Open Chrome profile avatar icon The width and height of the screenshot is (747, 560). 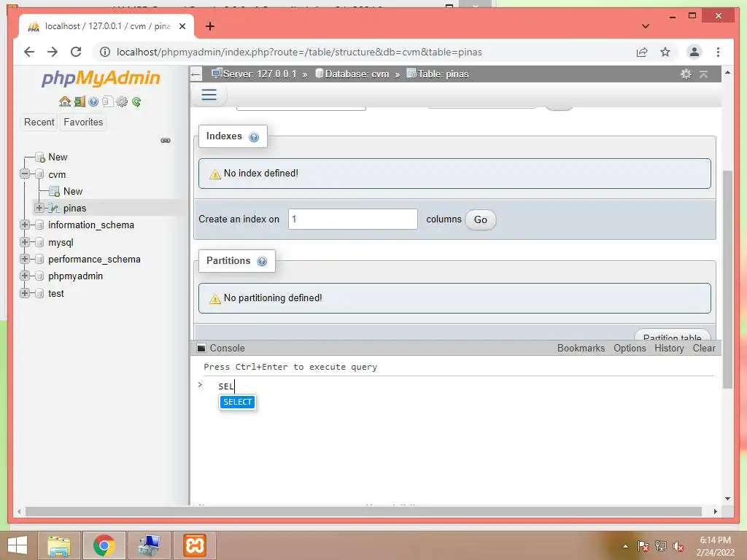click(694, 52)
